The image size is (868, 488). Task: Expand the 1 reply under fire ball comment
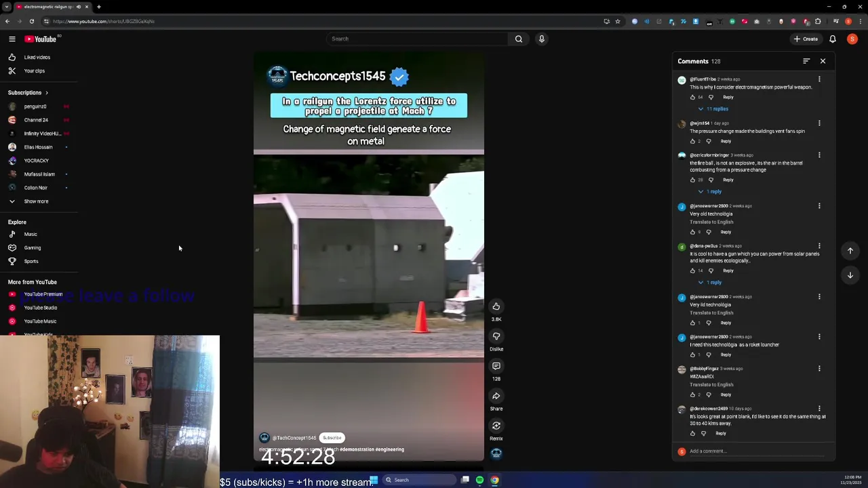(x=710, y=191)
